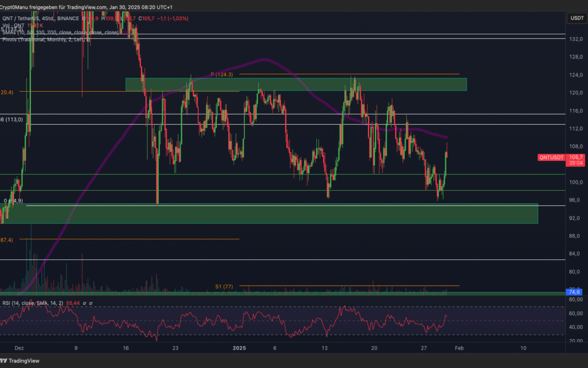Click the RSI value 55,44
Image resolution: width=588 pixels, height=368 pixels.
73,303
